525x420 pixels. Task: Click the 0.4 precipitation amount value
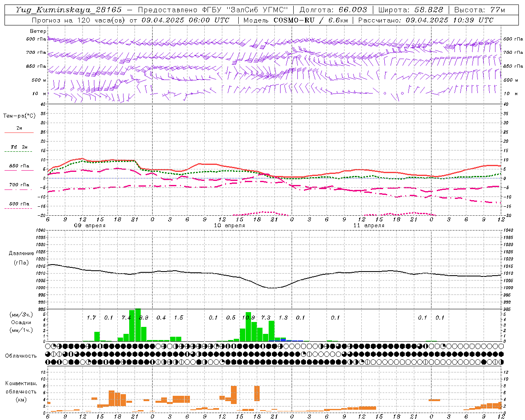(x=161, y=317)
